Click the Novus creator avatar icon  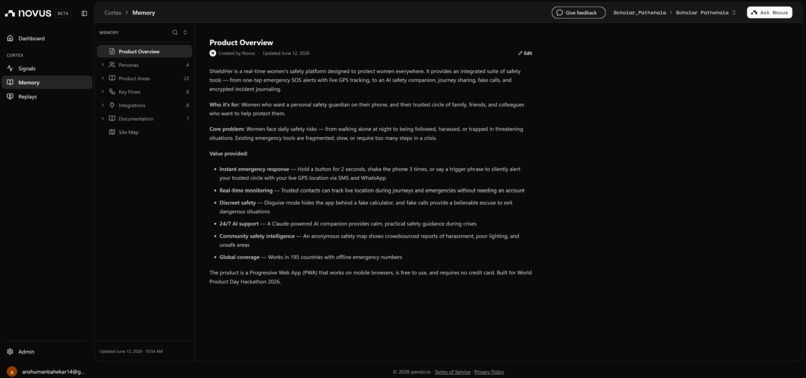pyautogui.click(x=213, y=53)
